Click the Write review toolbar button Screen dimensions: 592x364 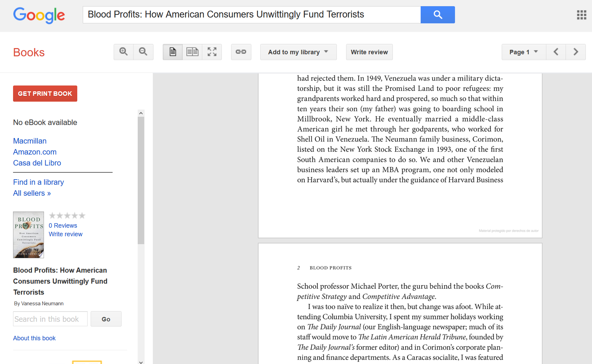(x=369, y=52)
